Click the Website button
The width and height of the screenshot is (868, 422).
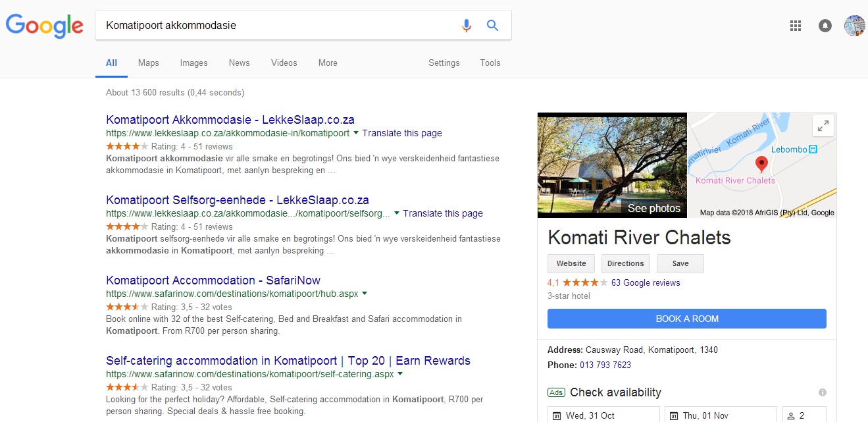click(x=571, y=263)
